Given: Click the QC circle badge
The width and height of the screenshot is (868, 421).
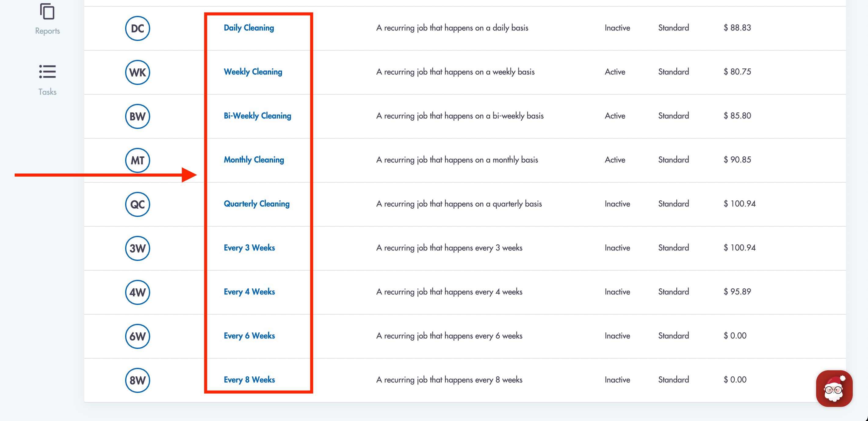Looking at the screenshot, I should click(x=137, y=204).
